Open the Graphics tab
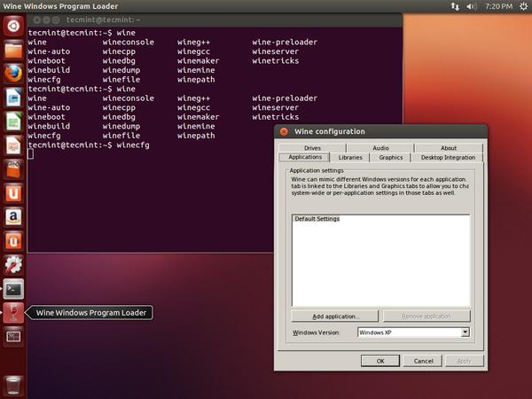This screenshot has width=532, height=399. click(391, 158)
